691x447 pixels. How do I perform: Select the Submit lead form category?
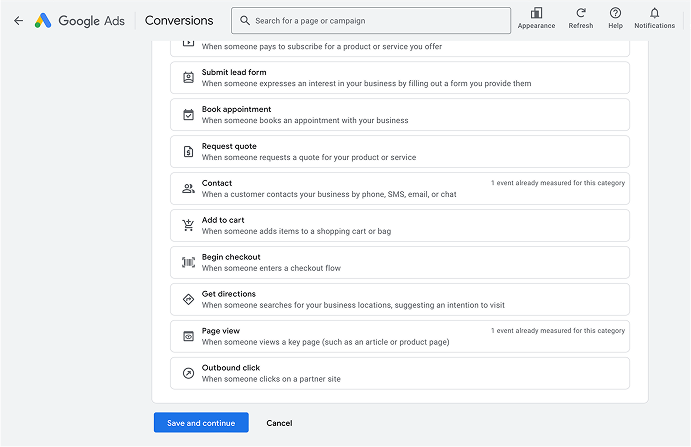click(x=400, y=78)
